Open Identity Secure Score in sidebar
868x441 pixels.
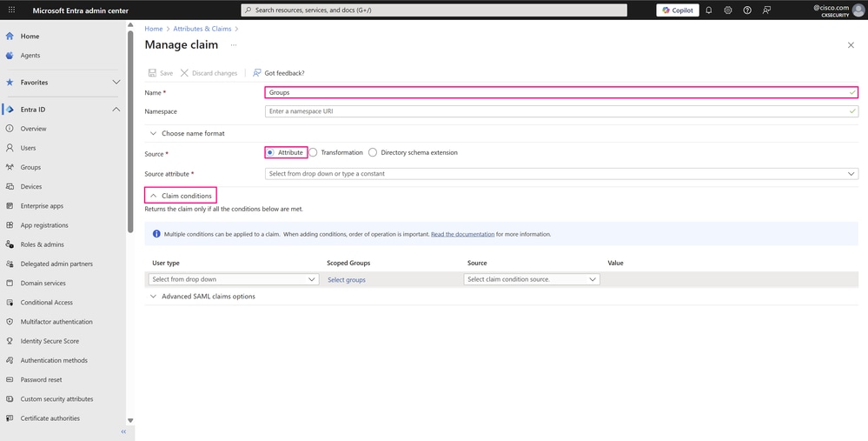[x=50, y=341]
